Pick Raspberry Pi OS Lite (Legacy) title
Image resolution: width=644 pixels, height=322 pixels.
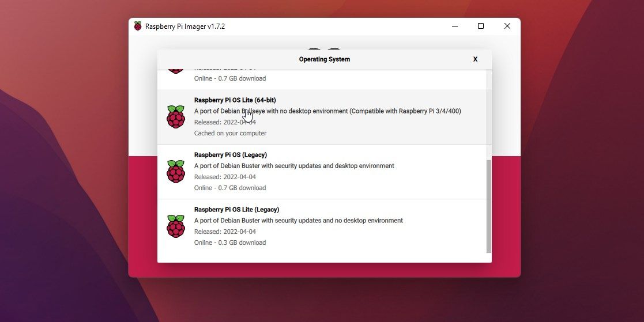coord(236,210)
